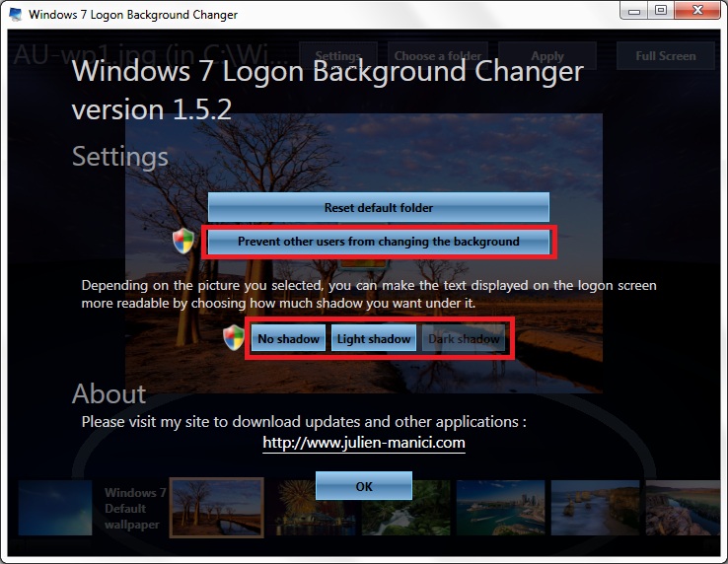Click the shield icon beside No shadow
This screenshot has height=564, width=728.
click(x=234, y=337)
